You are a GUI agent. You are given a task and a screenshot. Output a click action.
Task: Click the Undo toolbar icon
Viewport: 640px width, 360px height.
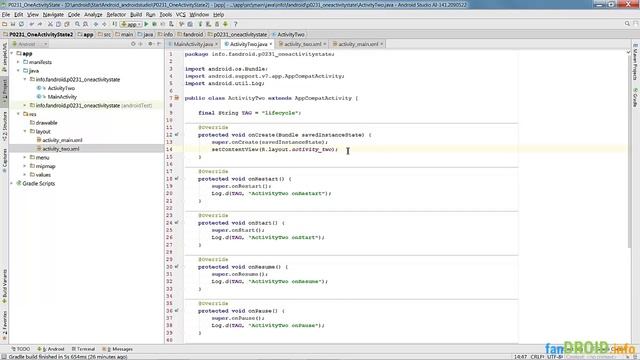(x=31, y=24)
